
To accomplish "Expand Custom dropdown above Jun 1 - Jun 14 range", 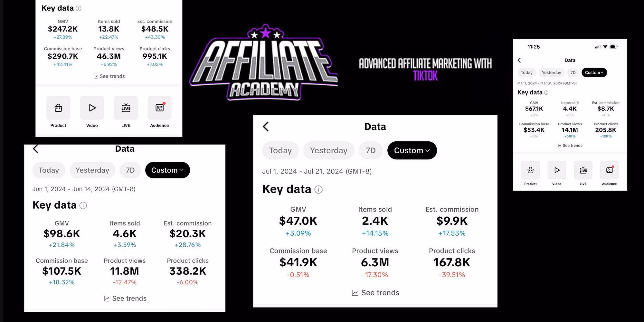I will [167, 170].
